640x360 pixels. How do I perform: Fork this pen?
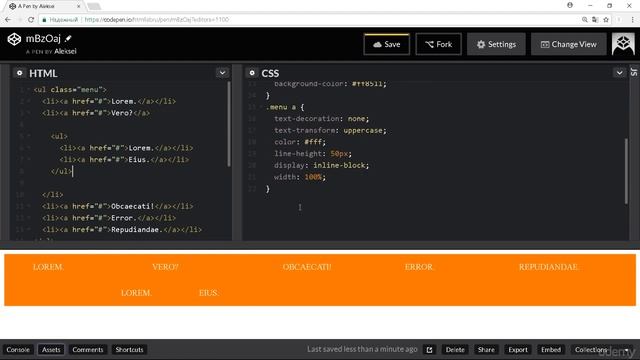tap(438, 44)
